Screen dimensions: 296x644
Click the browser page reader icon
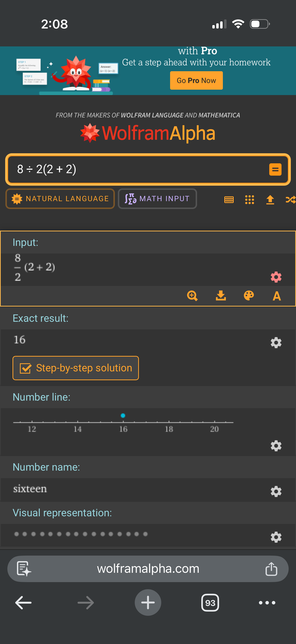[24, 569]
